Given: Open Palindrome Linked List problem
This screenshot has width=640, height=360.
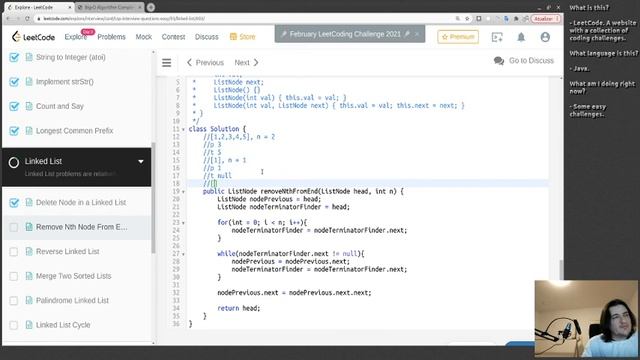Looking at the screenshot, I should coord(72,300).
